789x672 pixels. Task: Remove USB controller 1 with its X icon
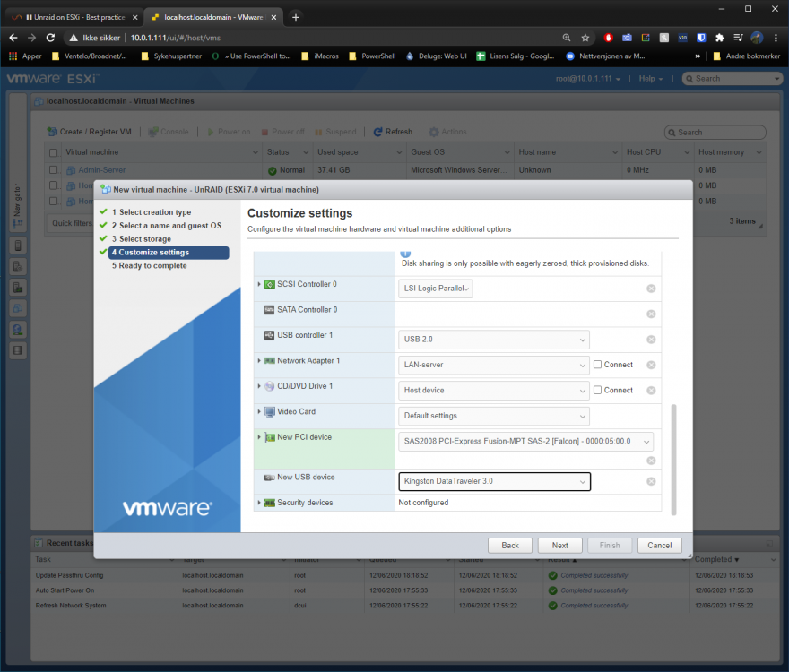coord(651,340)
